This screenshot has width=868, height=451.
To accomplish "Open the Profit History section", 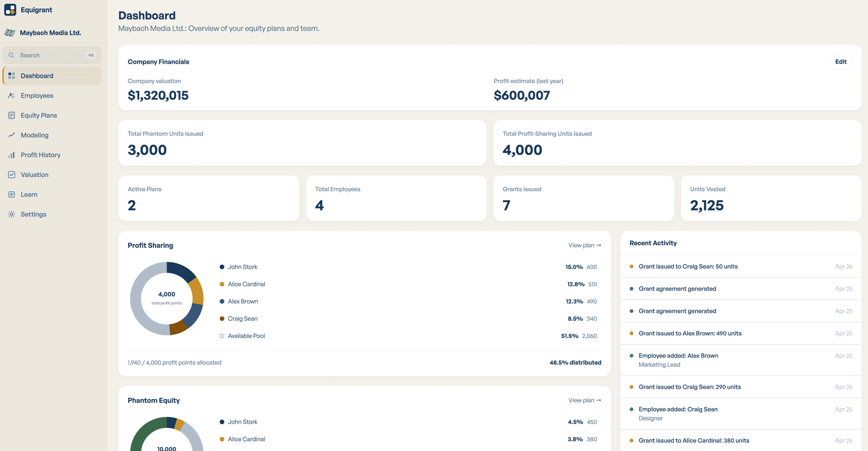I will pos(52,155).
